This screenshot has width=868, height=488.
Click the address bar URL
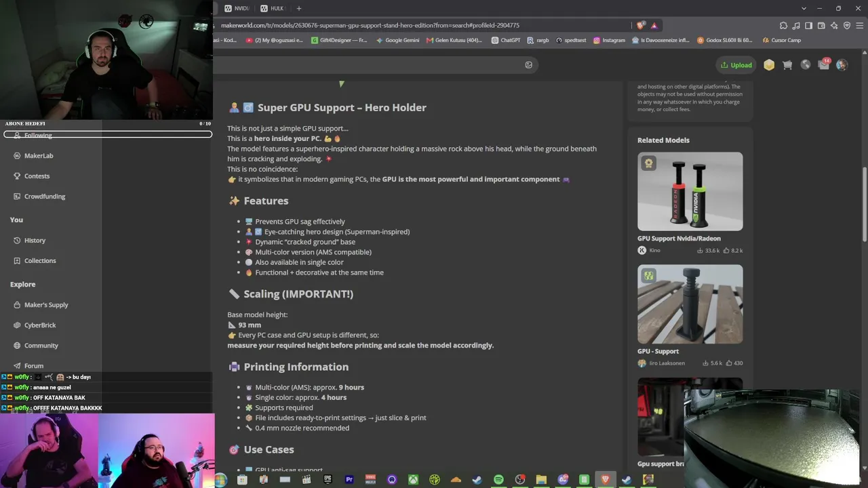click(370, 25)
